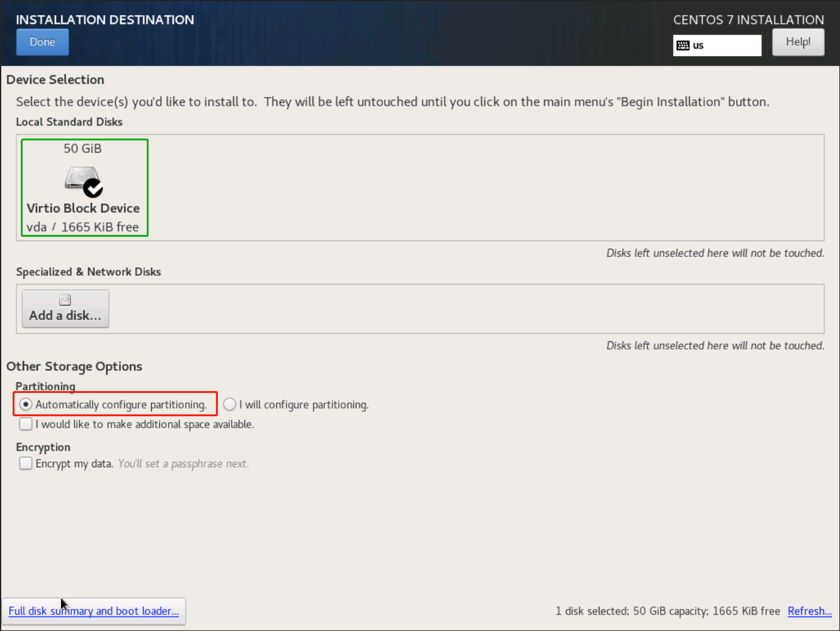
Task: Tick the Encrypt my data checkbox
Action: 26,463
